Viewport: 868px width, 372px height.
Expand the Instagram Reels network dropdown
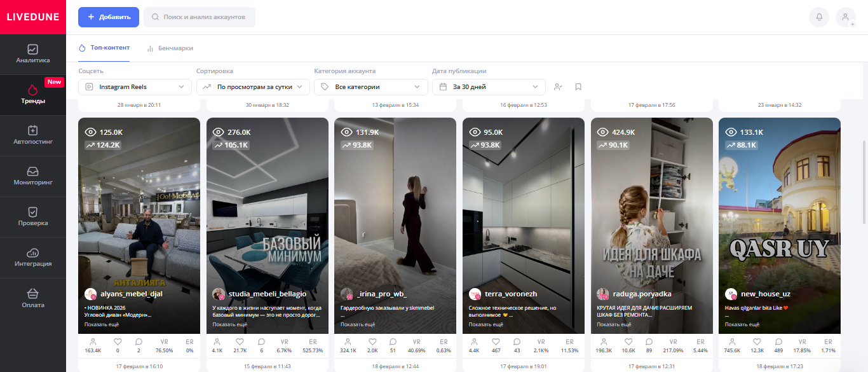[x=135, y=87]
